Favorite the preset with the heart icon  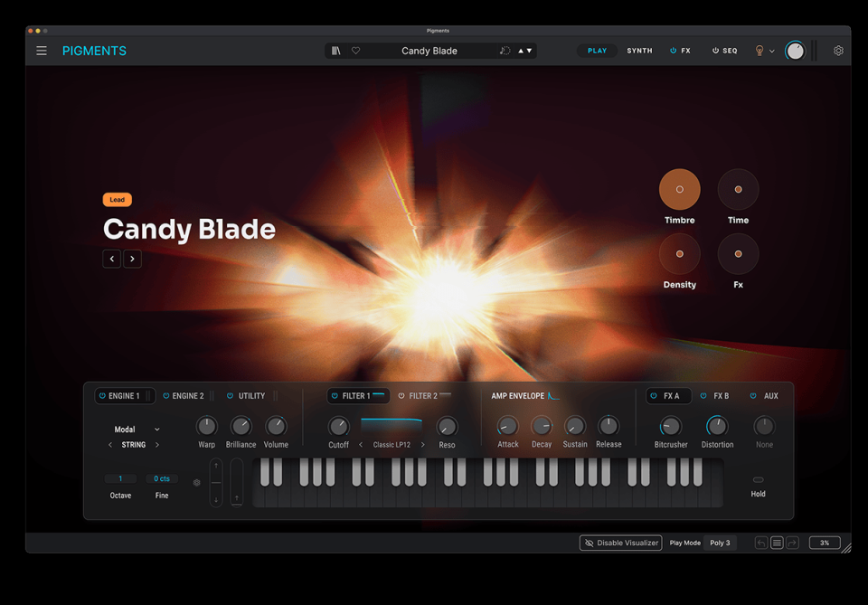(x=355, y=51)
